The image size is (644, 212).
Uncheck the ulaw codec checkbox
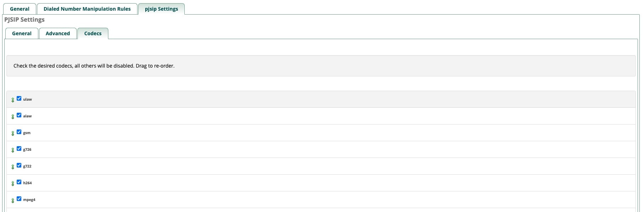19,99
